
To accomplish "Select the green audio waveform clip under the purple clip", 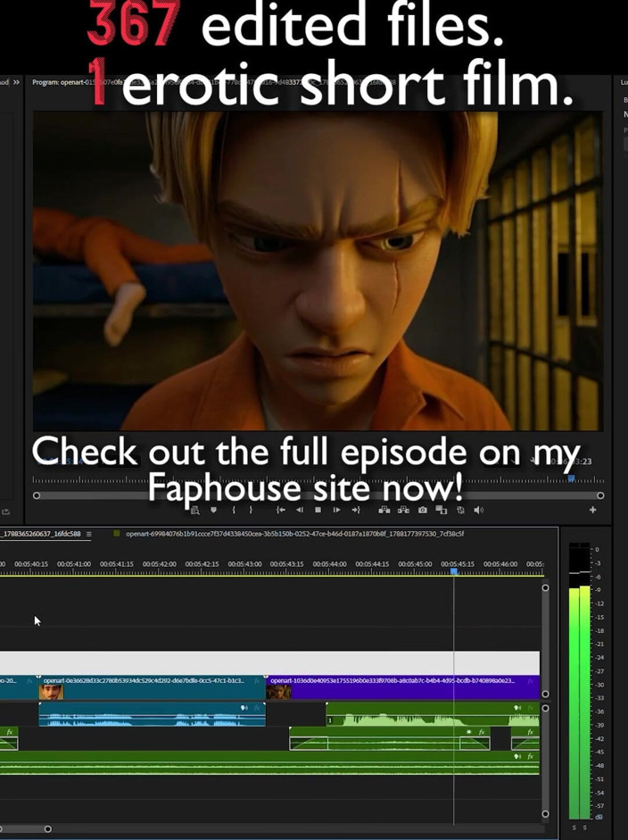I will point(433,715).
